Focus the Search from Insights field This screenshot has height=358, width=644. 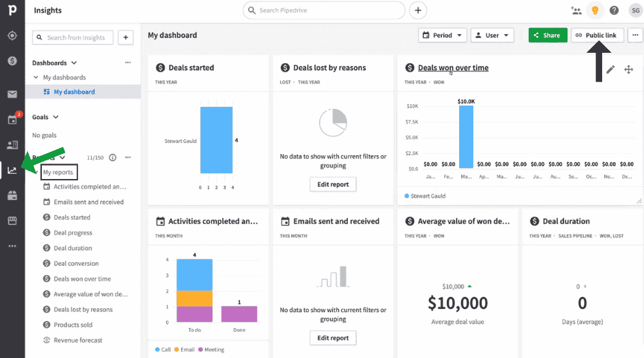tap(73, 37)
